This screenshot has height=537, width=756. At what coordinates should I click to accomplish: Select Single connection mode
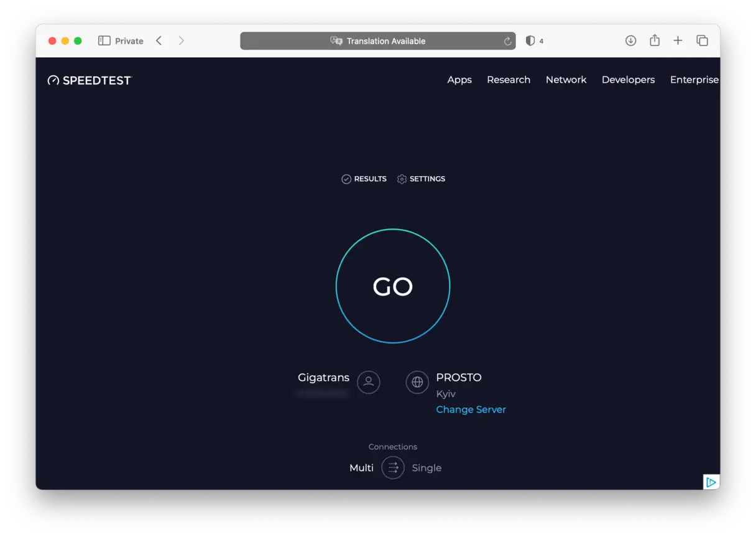pyautogui.click(x=426, y=468)
